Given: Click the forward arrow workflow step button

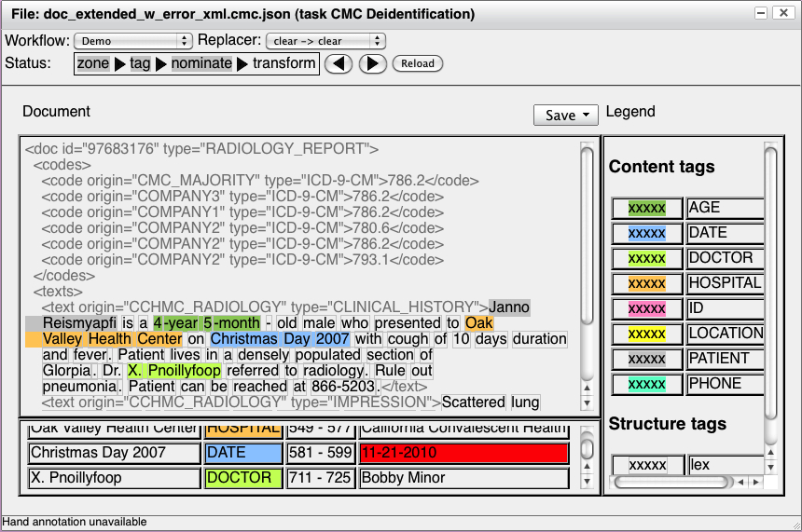Looking at the screenshot, I should point(372,64).
